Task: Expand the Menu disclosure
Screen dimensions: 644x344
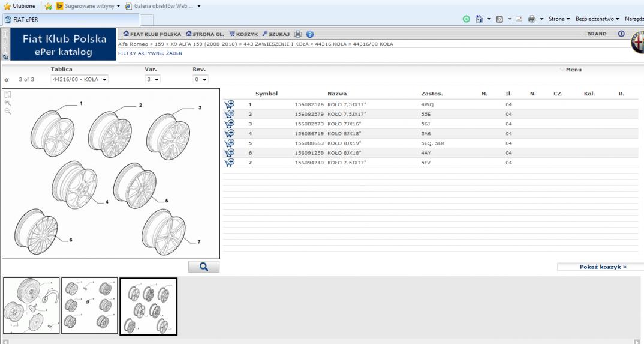Action: click(571, 70)
